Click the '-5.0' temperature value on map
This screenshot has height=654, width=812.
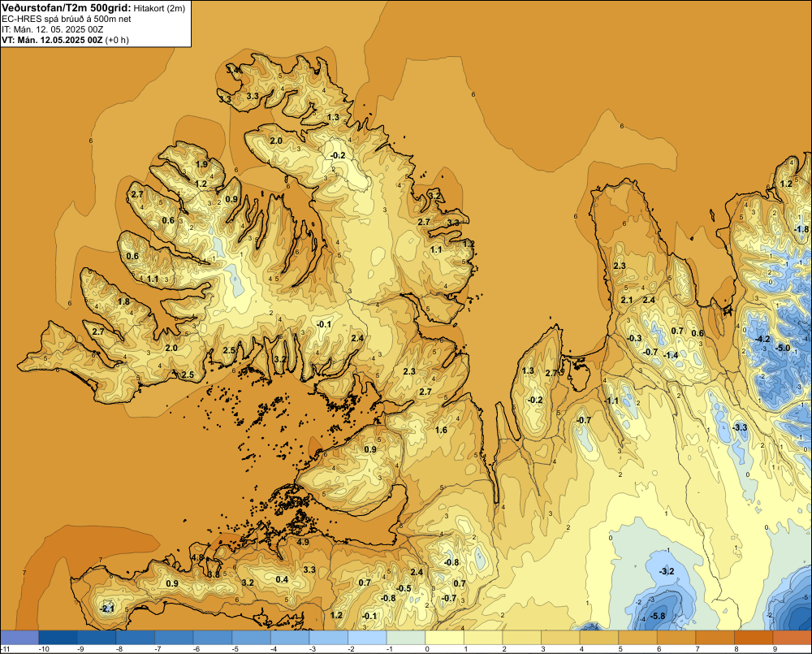[783, 348]
